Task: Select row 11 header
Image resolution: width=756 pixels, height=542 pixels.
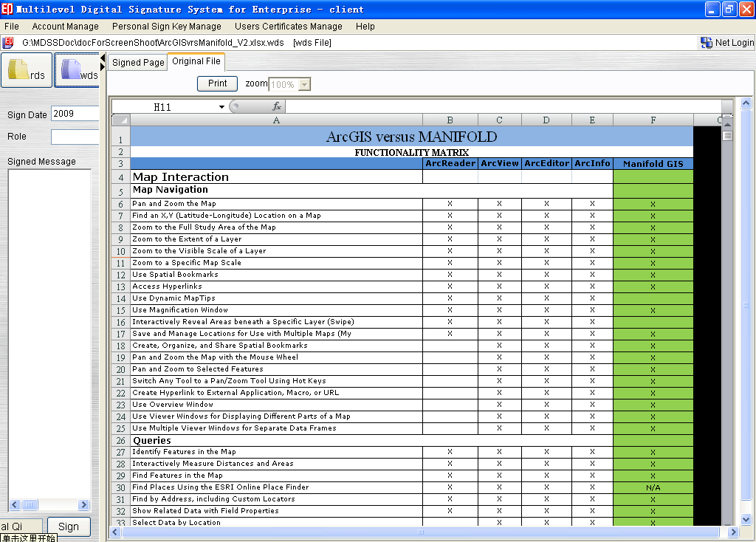Action: click(x=121, y=264)
